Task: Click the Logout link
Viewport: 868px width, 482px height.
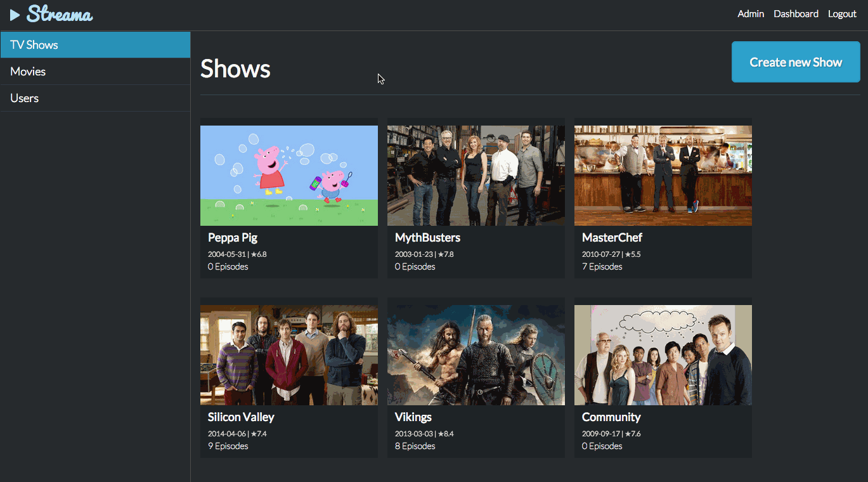Action: coord(842,14)
